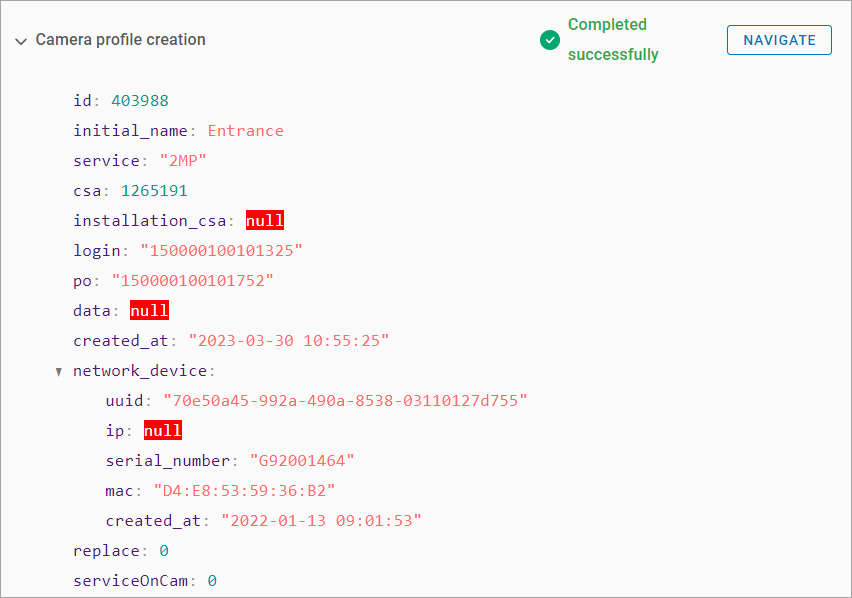Click the po value 150000100101752

click(192, 281)
